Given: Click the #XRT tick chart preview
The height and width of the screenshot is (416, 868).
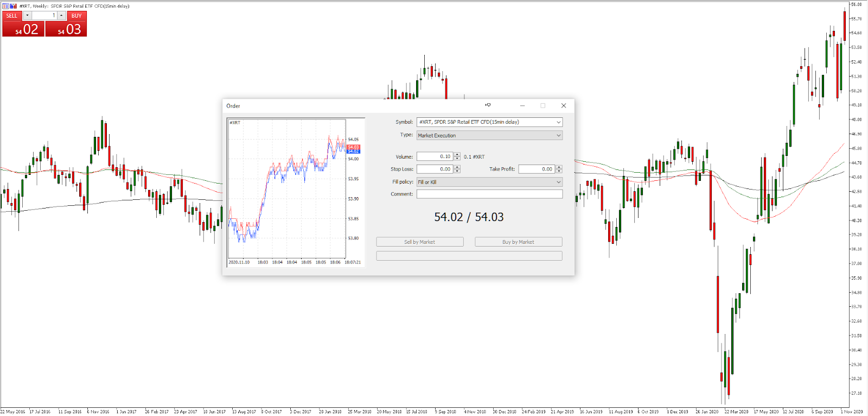Looking at the screenshot, I should [287, 189].
